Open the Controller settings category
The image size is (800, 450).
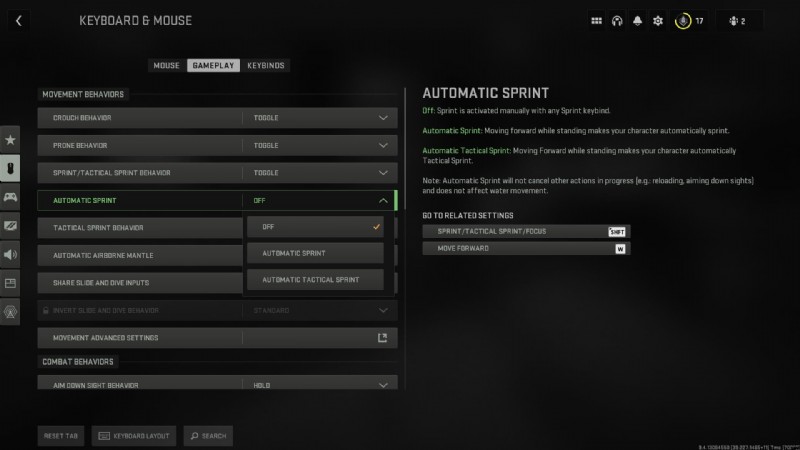[x=11, y=197]
